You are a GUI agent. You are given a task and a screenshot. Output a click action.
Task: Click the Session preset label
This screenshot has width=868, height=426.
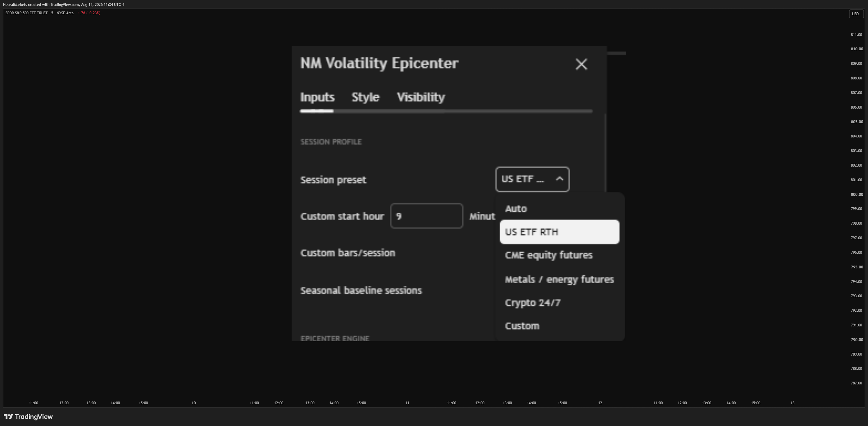(333, 180)
